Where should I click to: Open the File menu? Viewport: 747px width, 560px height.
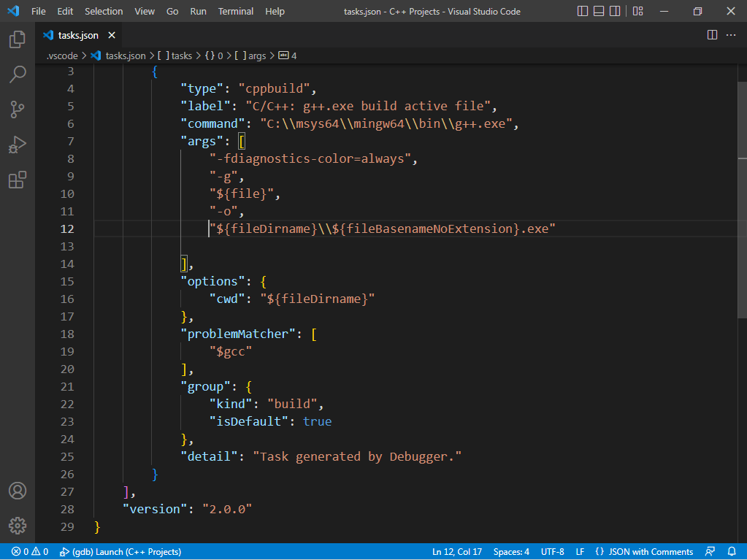point(39,11)
